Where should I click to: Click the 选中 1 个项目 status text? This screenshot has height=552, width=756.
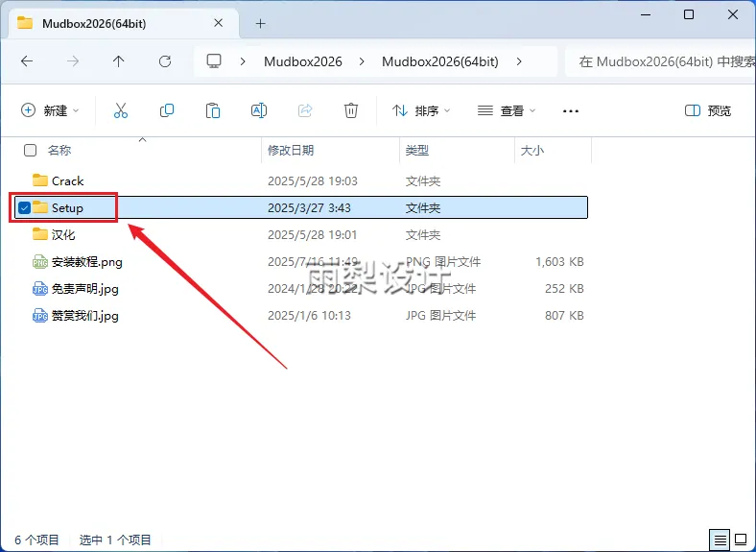coord(115,540)
